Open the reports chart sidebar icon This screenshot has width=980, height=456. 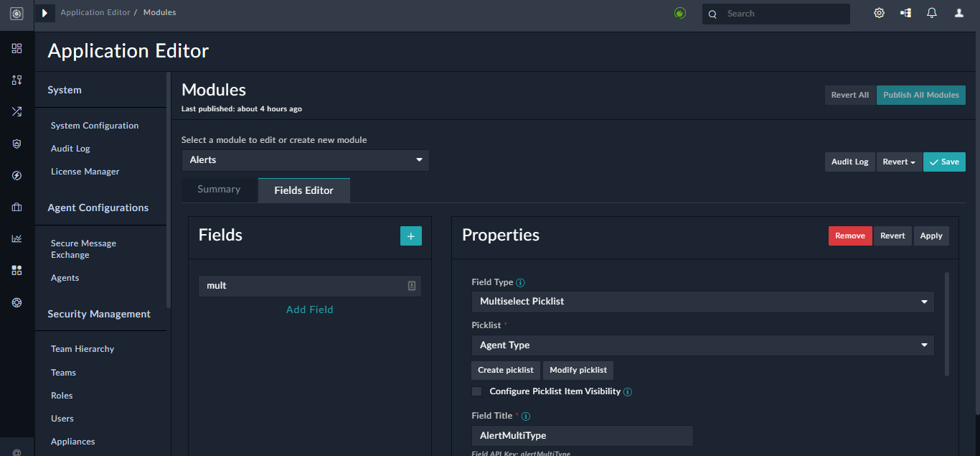(17, 238)
